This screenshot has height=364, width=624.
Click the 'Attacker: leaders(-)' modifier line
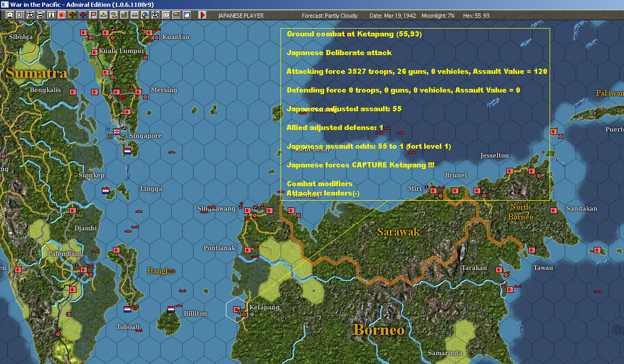point(323,193)
